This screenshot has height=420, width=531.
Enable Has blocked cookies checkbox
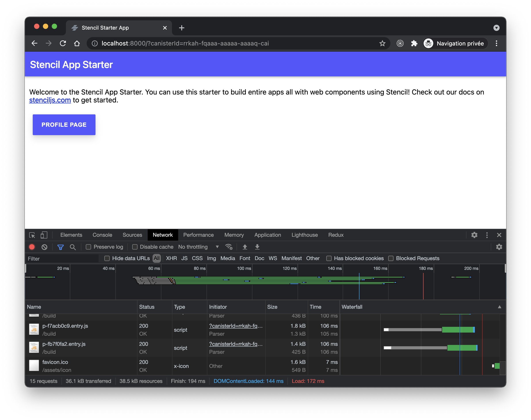(329, 258)
